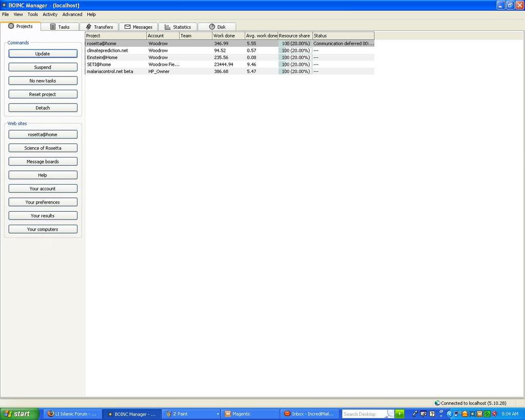Viewport: 525px width, 420px height.
Task: Click the HP_Owner account cell
Action: 159,71
